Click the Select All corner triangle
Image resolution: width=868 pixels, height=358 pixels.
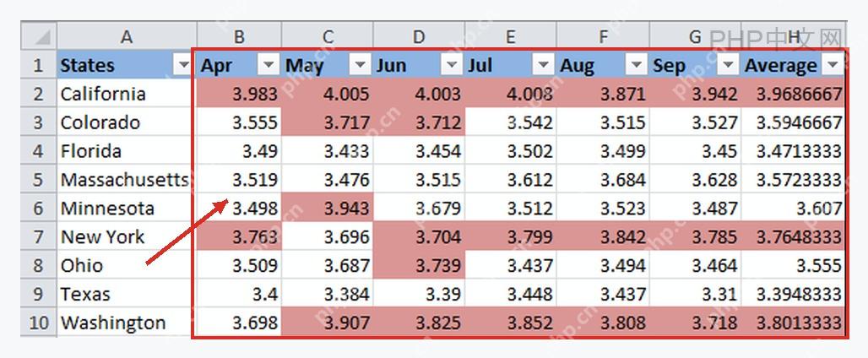click(x=39, y=36)
